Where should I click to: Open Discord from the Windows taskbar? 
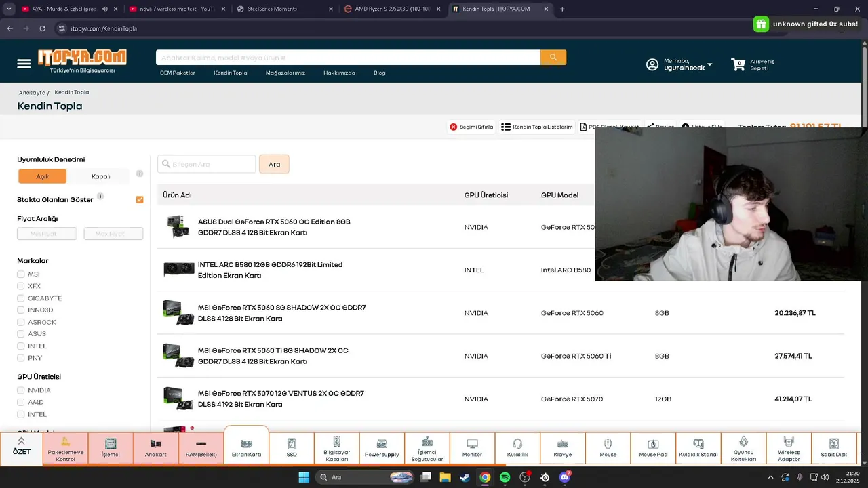click(564, 477)
